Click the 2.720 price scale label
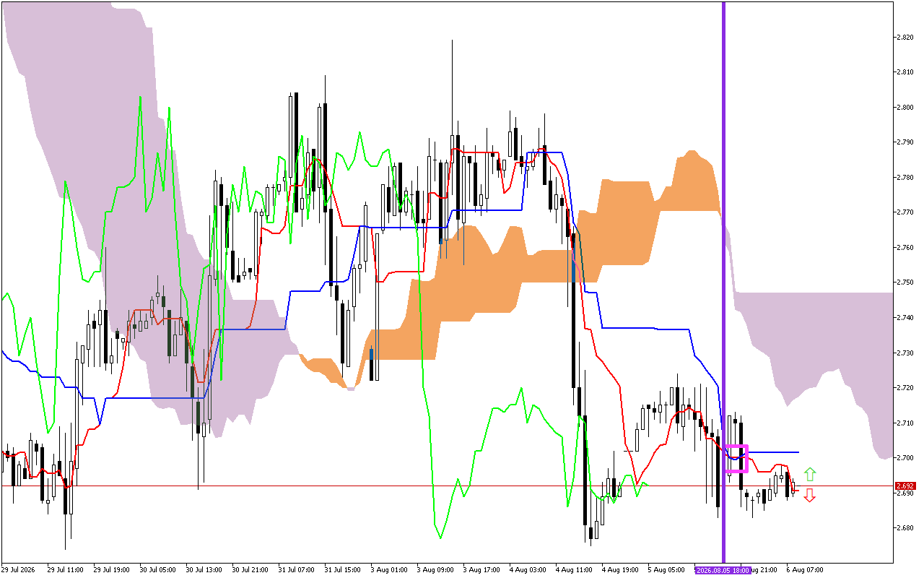Viewport: 924px width, 578px height. point(905,388)
